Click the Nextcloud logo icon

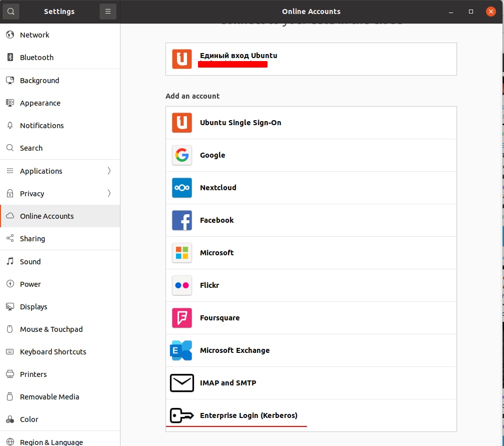(x=182, y=188)
